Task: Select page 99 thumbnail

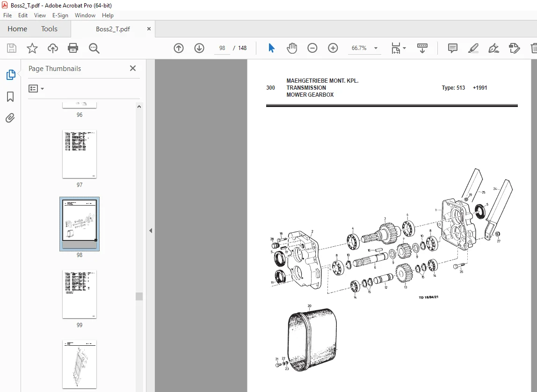Action: (x=80, y=294)
